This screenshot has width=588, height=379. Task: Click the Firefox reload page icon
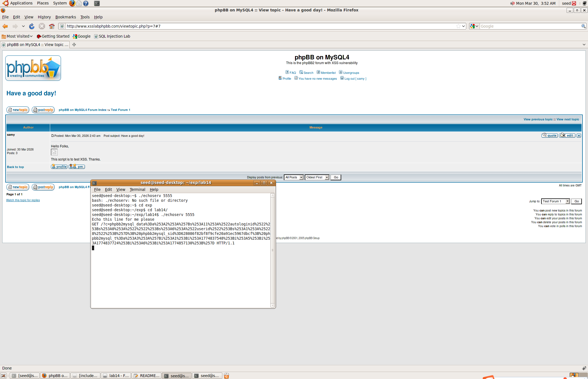pyautogui.click(x=32, y=26)
